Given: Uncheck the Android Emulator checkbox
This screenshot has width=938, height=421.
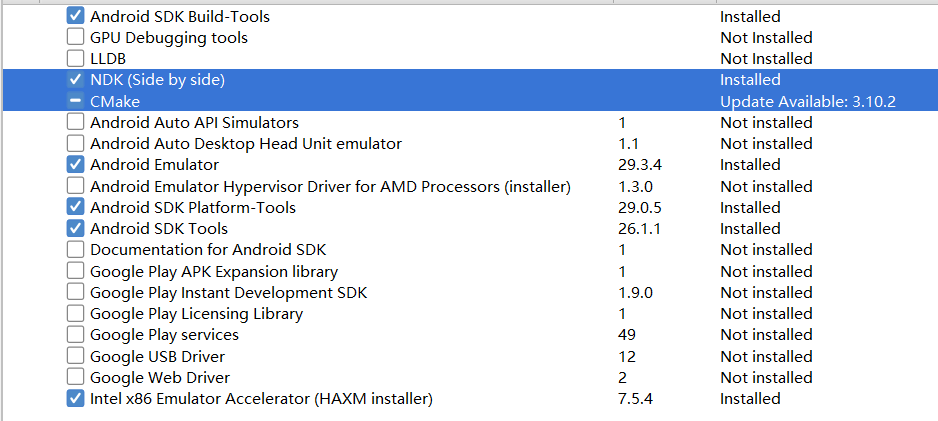Looking at the screenshot, I should pos(75,165).
